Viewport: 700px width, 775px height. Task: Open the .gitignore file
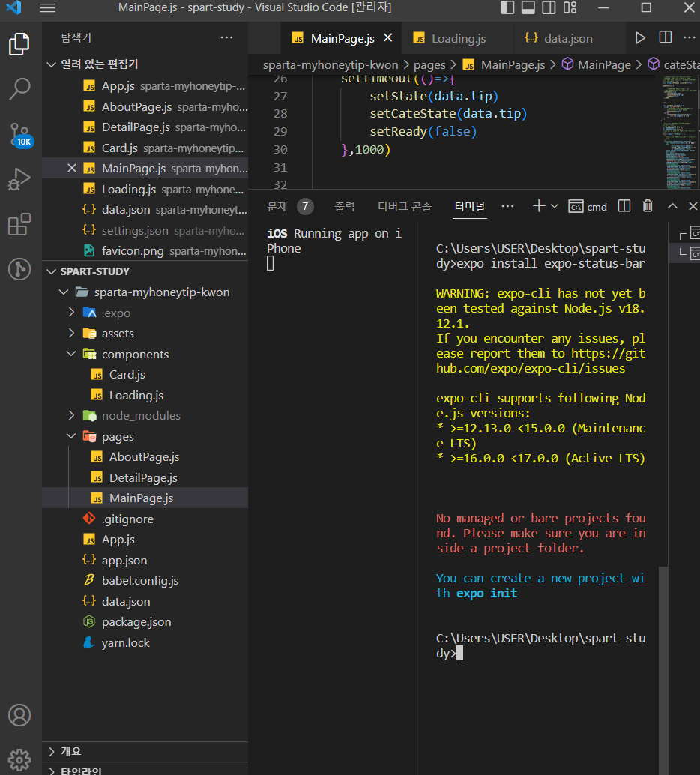(145, 519)
